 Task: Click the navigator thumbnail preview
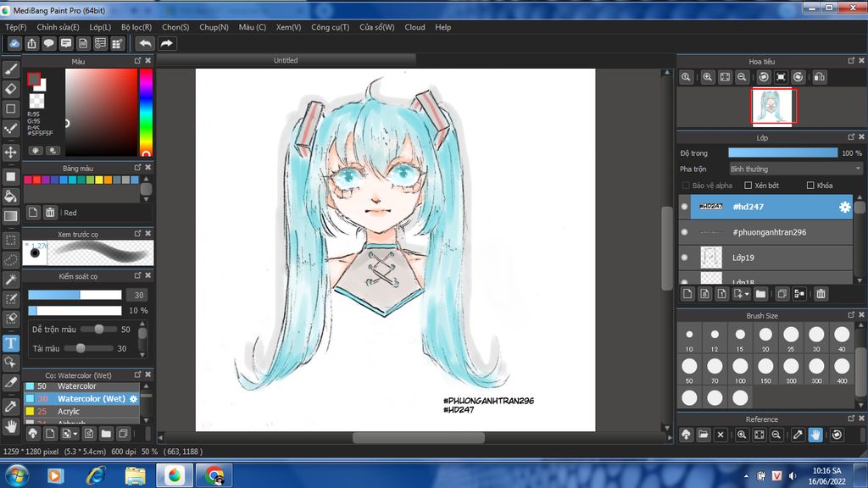coord(773,106)
